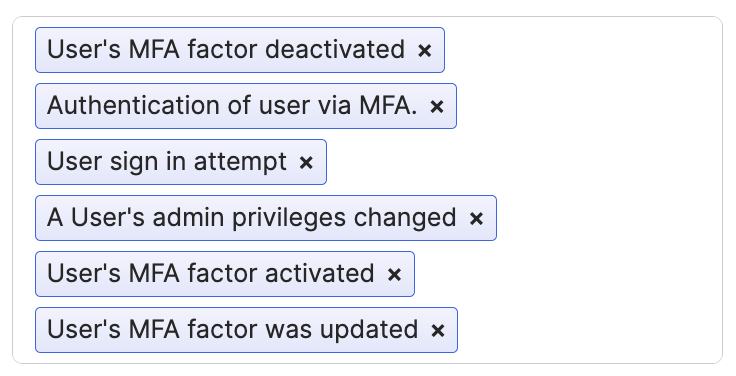Select the 'User's MFA factor activated' label text

pos(210,273)
